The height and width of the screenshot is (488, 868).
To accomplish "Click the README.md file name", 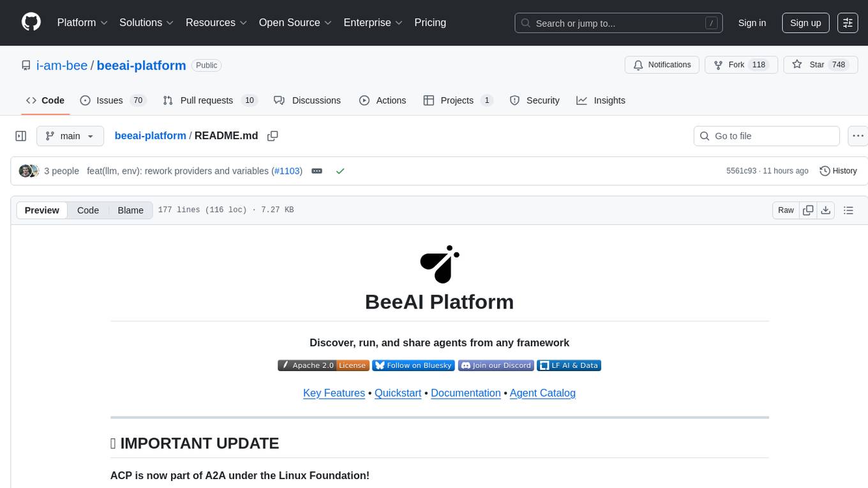I will pyautogui.click(x=227, y=135).
